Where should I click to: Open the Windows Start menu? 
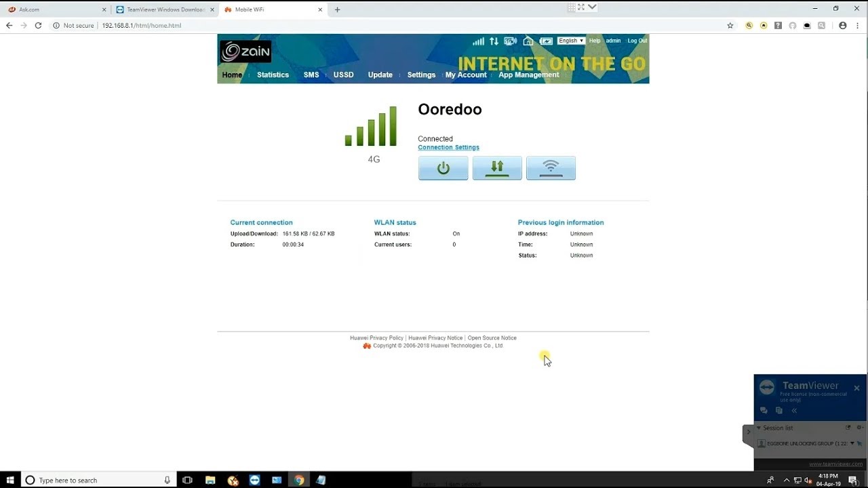coord(10,480)
